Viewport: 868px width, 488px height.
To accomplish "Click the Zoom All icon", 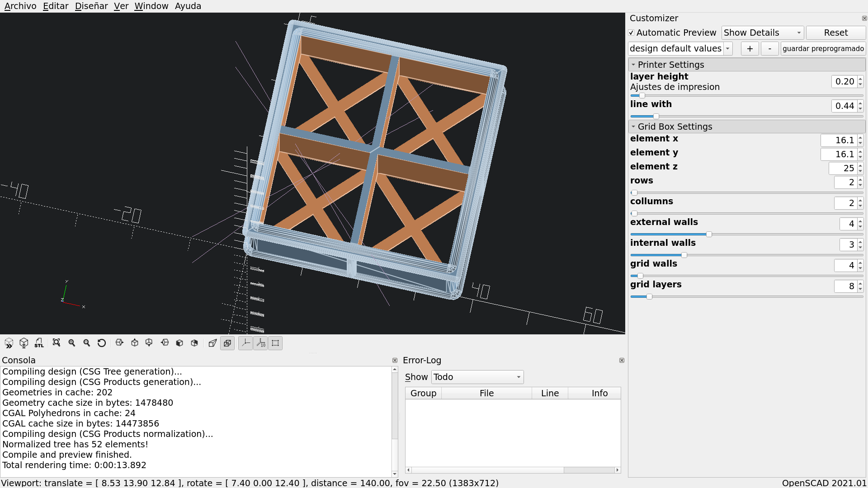I will pyautogui.click(x=56, y=343).
